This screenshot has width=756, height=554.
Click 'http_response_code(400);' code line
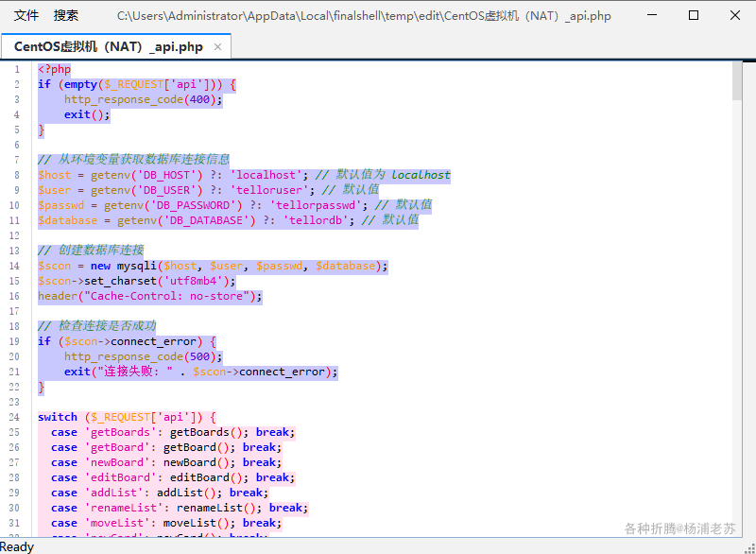point(144,99)
